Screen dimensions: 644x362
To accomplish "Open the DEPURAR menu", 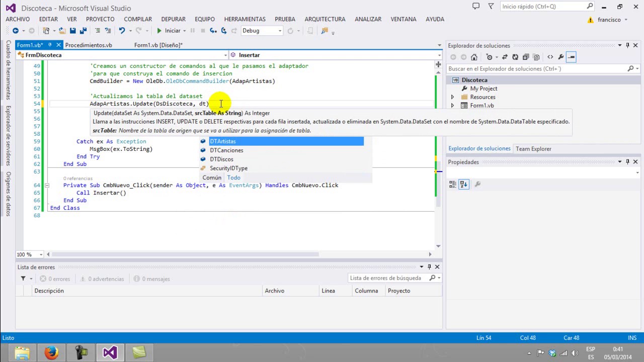I will tap(173, 19).
